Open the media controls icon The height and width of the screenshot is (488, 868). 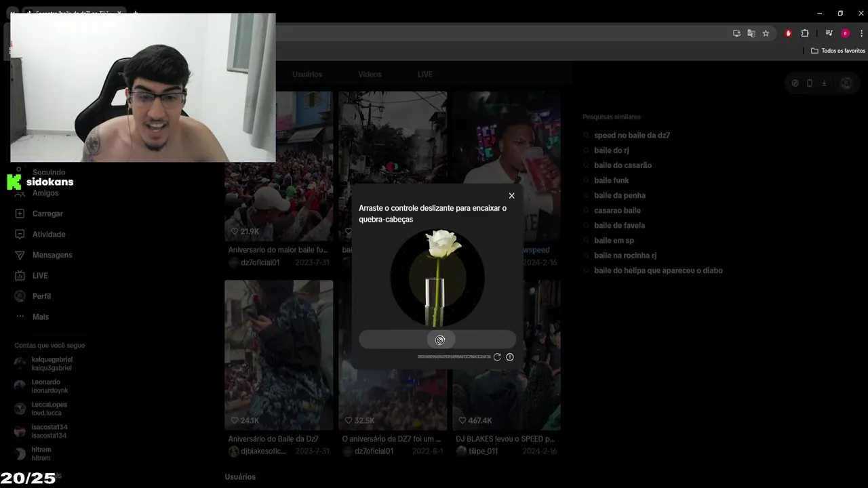point(829,33)
